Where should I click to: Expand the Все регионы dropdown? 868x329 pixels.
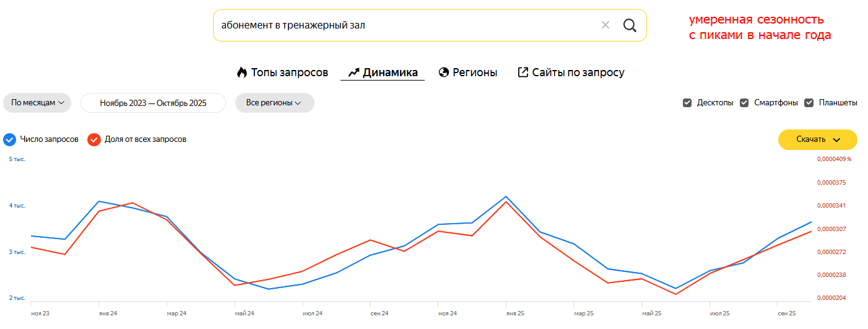click(x=274, y=103)
